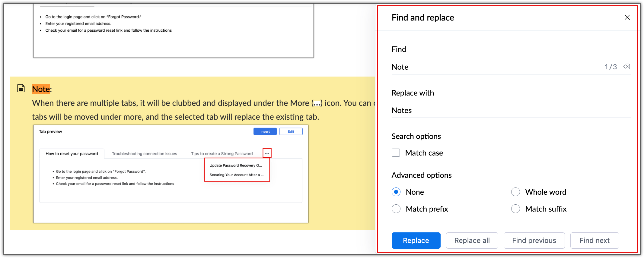Choose the Match prefix option

[396, 209]
